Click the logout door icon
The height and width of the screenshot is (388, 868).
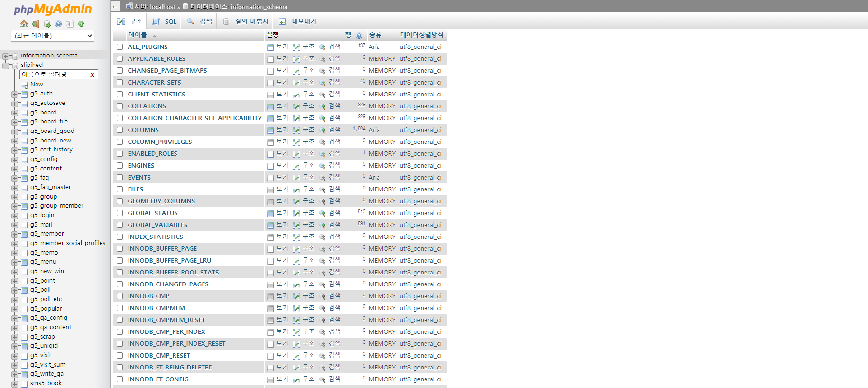click(x=36, y=24)
